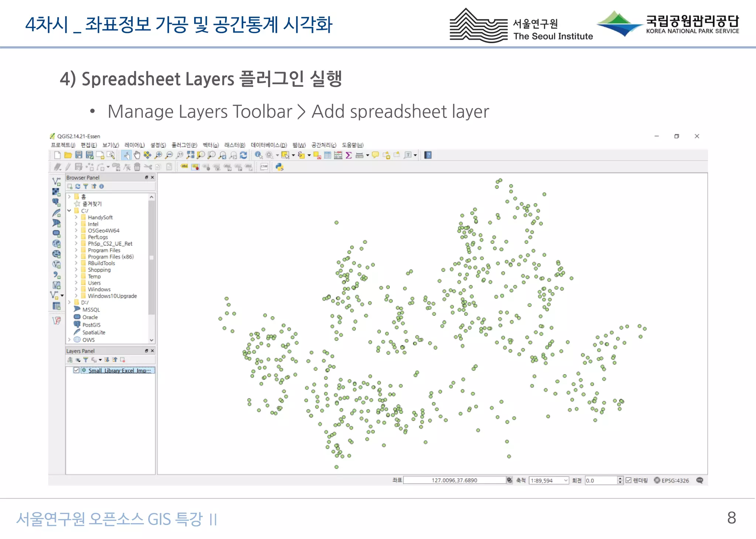The height and width of the screenshot is (539, 756).
Task: Click Add WMS Layer globe icon
Action: [56, 244]
